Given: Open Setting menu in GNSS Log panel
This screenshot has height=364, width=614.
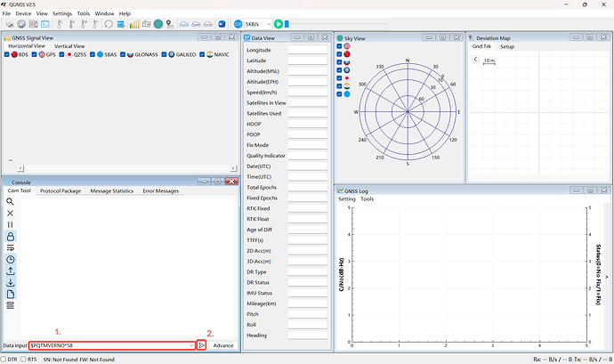Looking at the screenshot, I should pyautogui.click(x=347, y=199).
